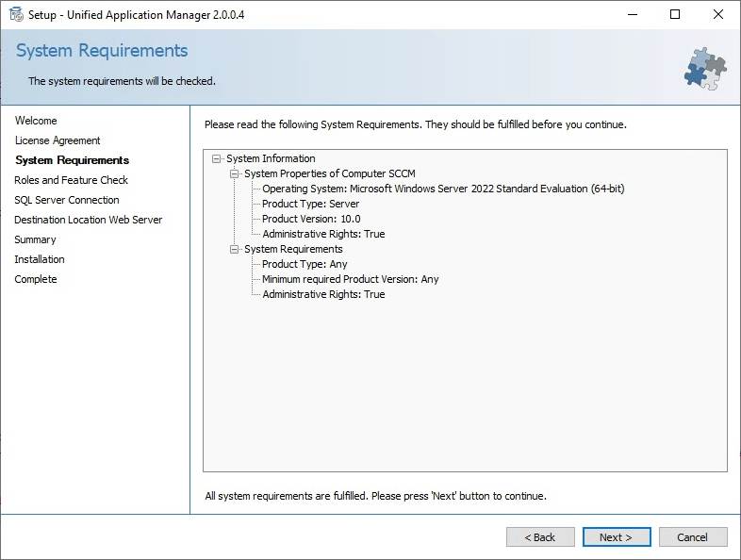Cancel the setup wizard
The image size is (741, 560).
(x=693, y=536)
